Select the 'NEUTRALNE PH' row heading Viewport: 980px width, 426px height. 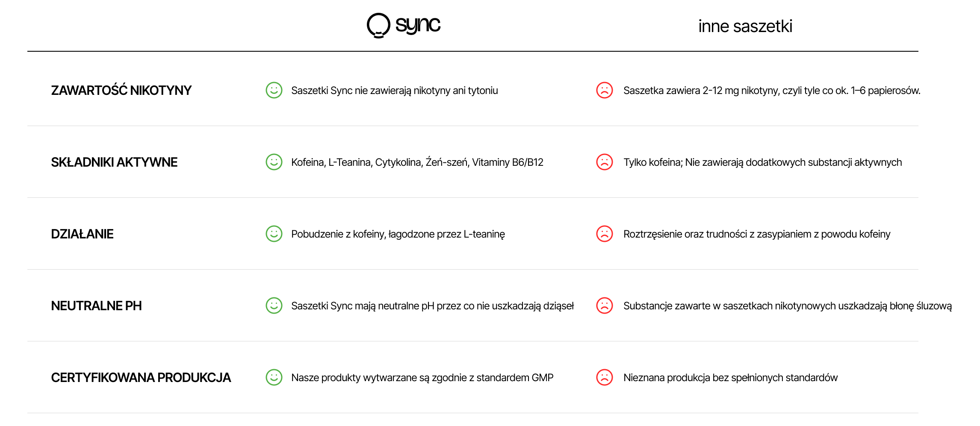click(x=96, y=306)
